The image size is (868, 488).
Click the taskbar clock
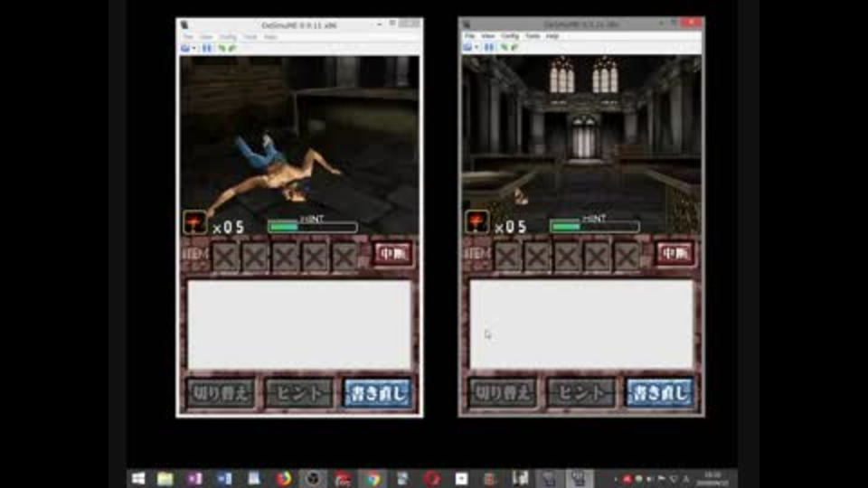713,479
